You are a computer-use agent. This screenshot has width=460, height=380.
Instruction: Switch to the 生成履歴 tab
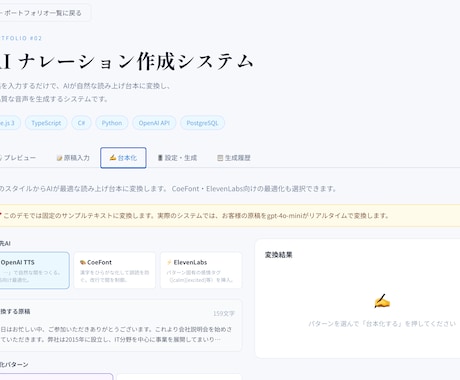pos(234,158)
